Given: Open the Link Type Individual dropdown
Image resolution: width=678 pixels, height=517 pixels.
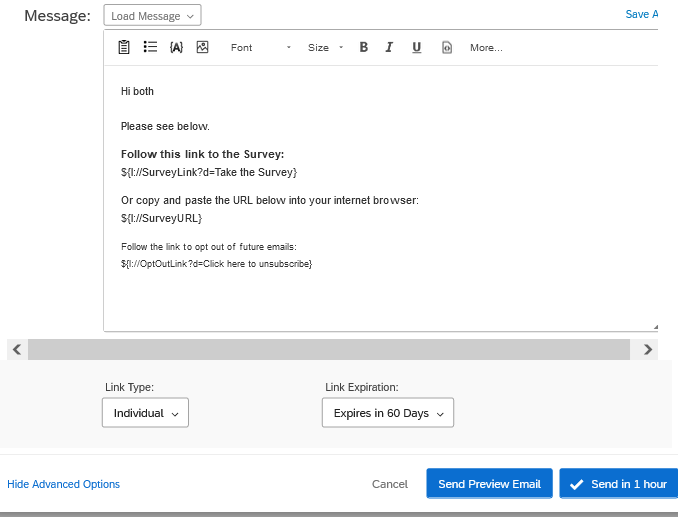Looking at the screenshot, I should click(x=145, y=413).
